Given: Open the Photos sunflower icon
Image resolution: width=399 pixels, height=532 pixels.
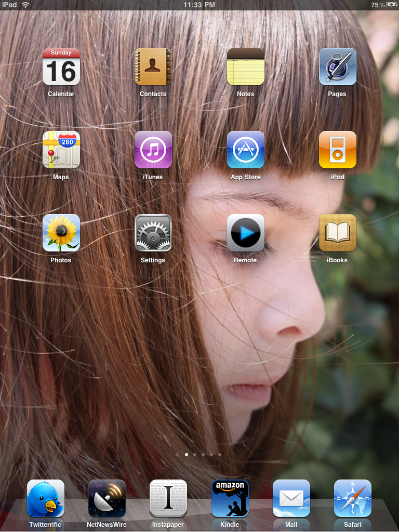Looking at the screenshot, I should (61, 233).
